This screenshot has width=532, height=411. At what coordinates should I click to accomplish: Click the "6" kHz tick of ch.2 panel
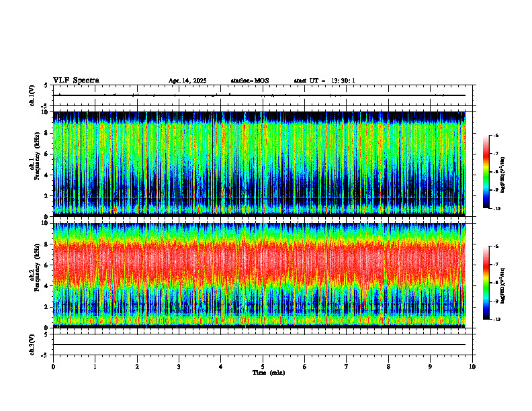pos(47,265)
